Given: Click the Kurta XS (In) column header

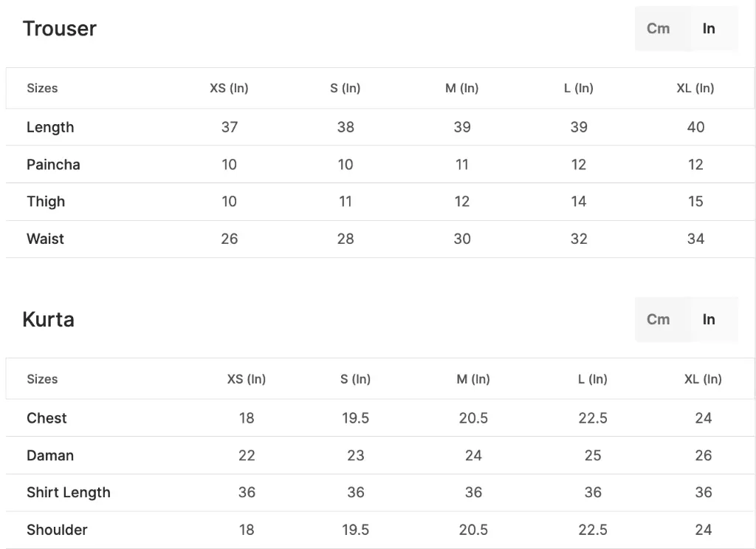Looking at the screenshot, I should pyautogui.click(x=247, y=379).
